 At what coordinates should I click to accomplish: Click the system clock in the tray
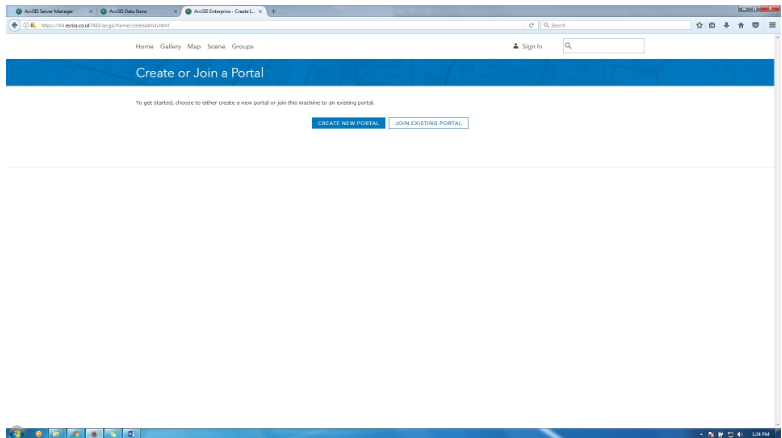tap(761, 434)
